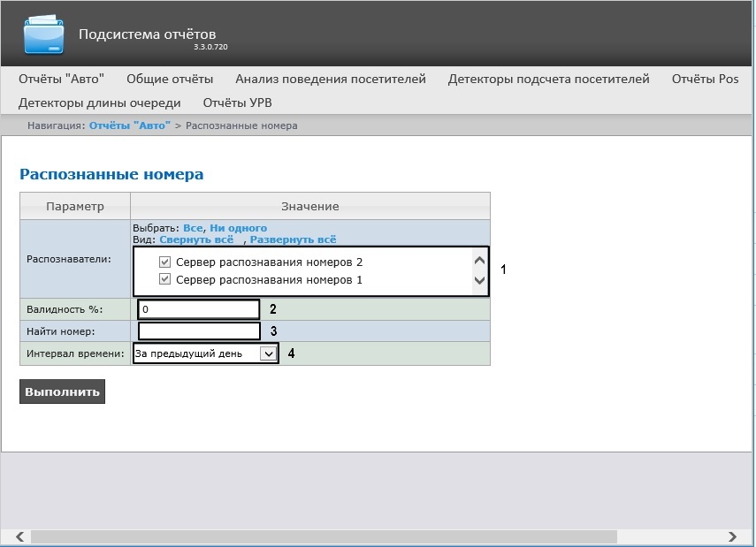Open the Отчёты "Авто" menu
Screen dimensions: 756x547
click(61, 79)
